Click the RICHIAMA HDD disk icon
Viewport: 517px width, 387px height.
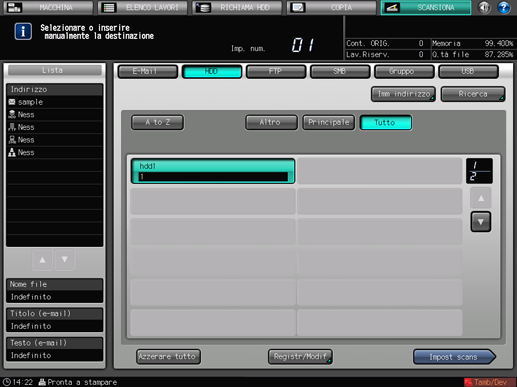[x=203, y=7]
